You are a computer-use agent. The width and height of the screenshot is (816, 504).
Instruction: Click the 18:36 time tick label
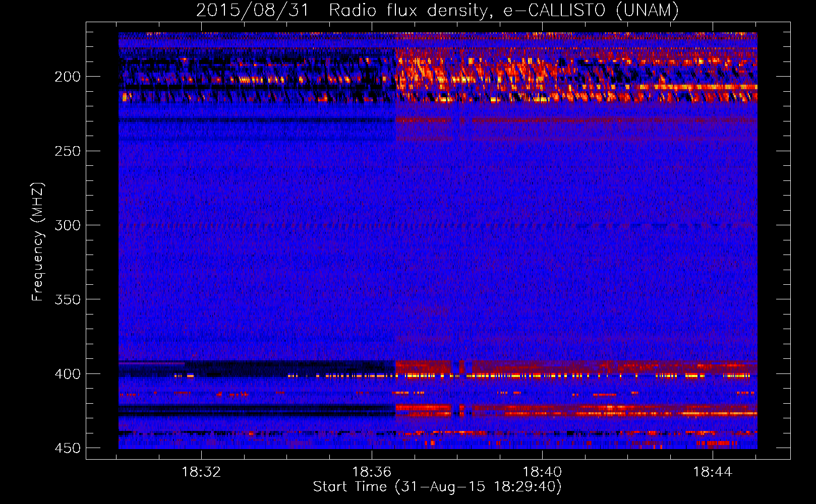[372, 472]
